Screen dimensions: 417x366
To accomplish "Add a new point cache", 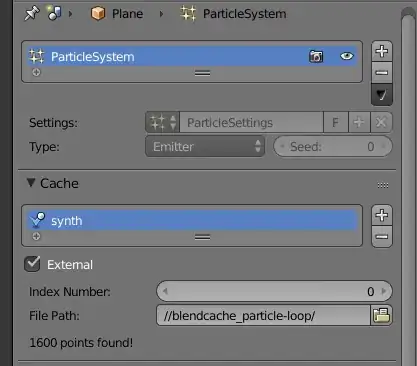I will [382, 215].
